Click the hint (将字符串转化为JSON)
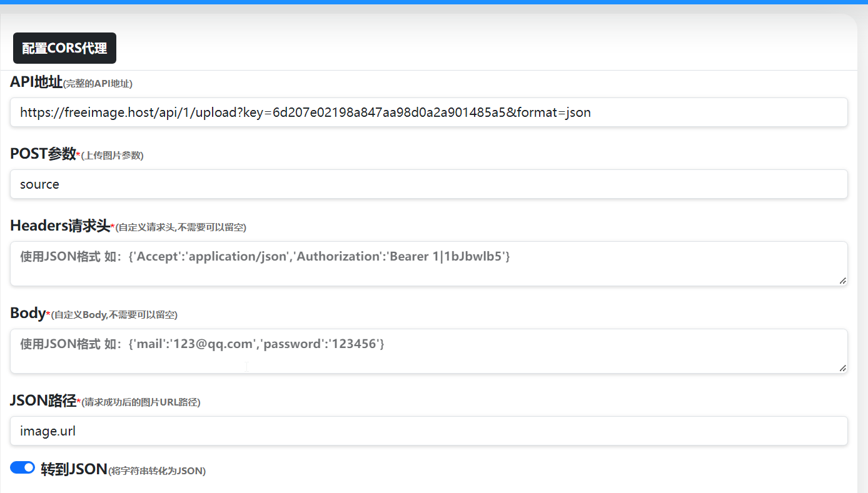Screen dimensions: 868x493 pyautogui.click(x=157, y=471)
